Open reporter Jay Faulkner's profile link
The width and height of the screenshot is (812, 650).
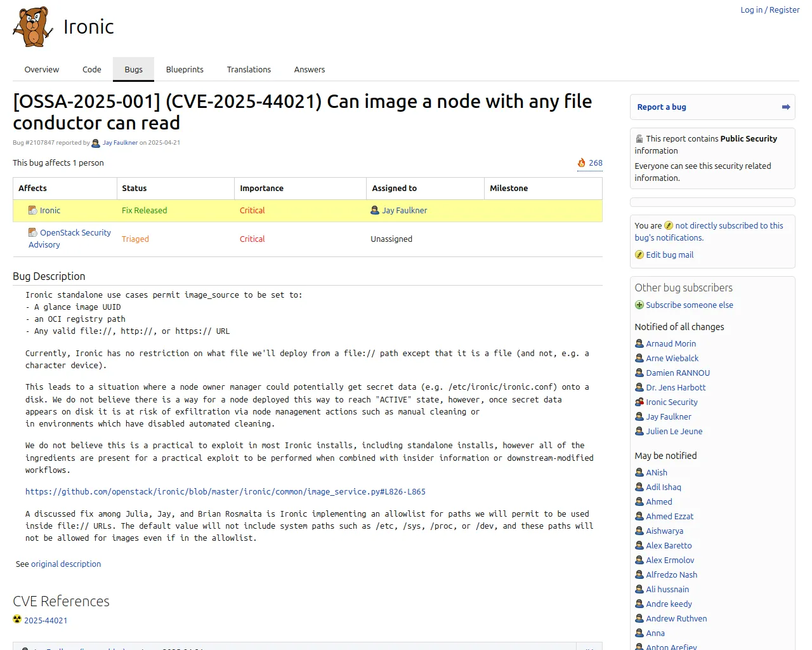click(120, 143)
